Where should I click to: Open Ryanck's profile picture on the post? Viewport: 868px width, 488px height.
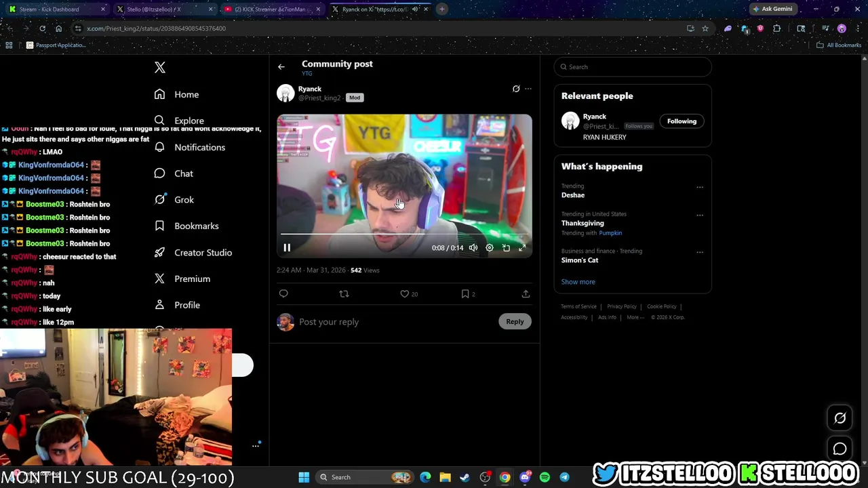coord(285,93)
